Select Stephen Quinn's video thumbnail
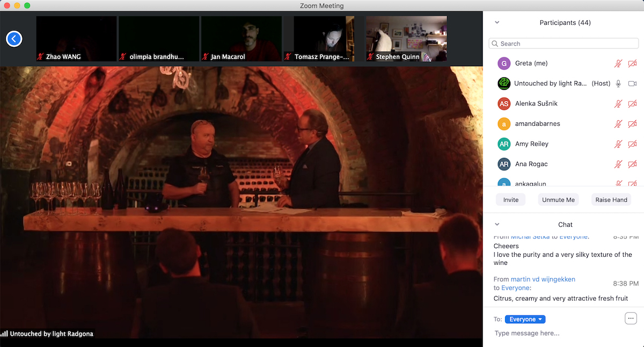 point(406,39)
